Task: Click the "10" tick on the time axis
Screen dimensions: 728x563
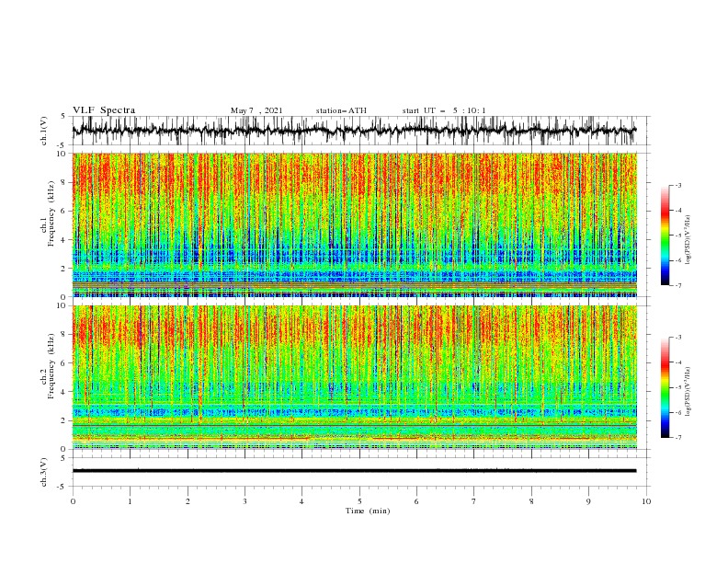Action: (646, 501)
